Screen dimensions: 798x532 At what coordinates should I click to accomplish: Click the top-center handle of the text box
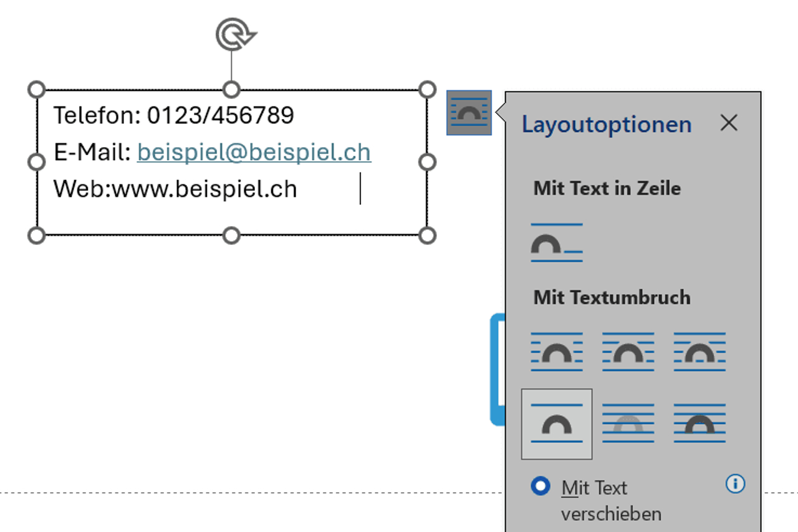(x=231, y=90)
